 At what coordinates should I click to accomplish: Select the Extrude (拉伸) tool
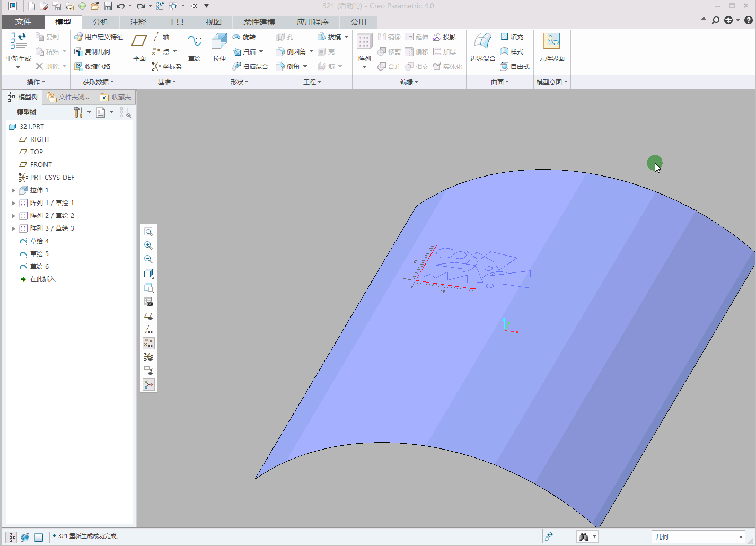tap(219, 47)
